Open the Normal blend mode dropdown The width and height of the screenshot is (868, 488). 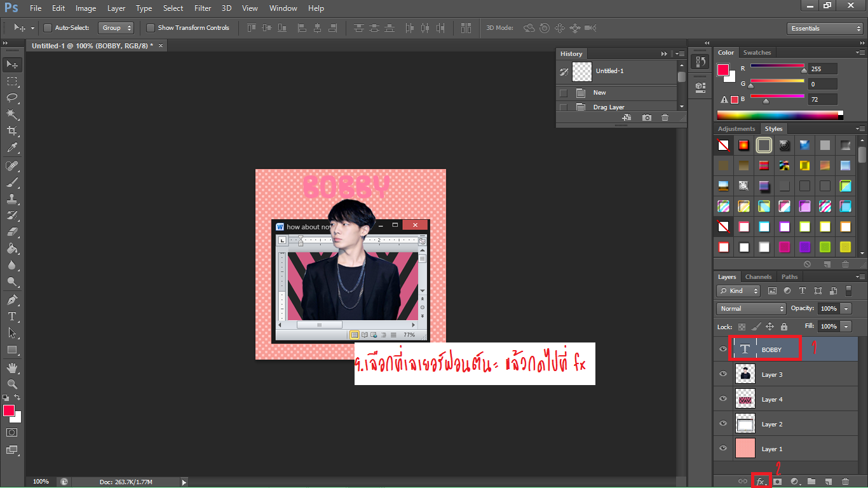tap(752, 308)
